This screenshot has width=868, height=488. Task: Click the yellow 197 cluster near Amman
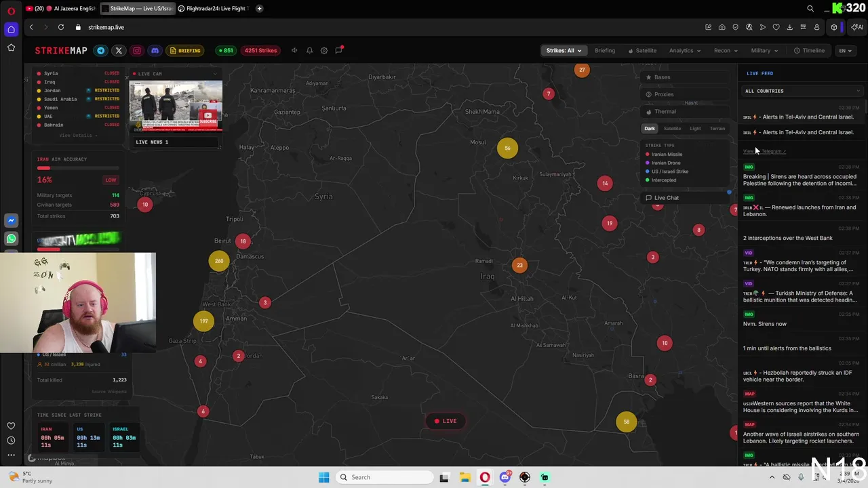(203, 321)
